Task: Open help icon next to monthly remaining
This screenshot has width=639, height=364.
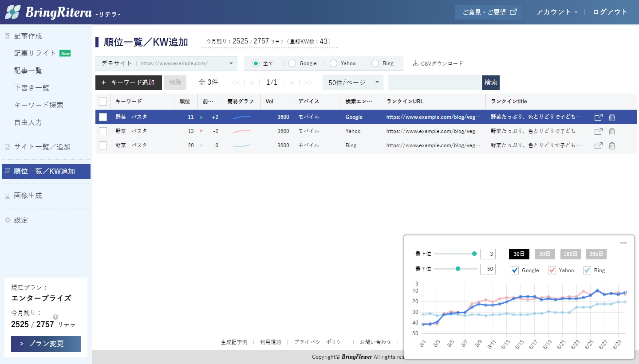Action: click(x=55, y=317)
